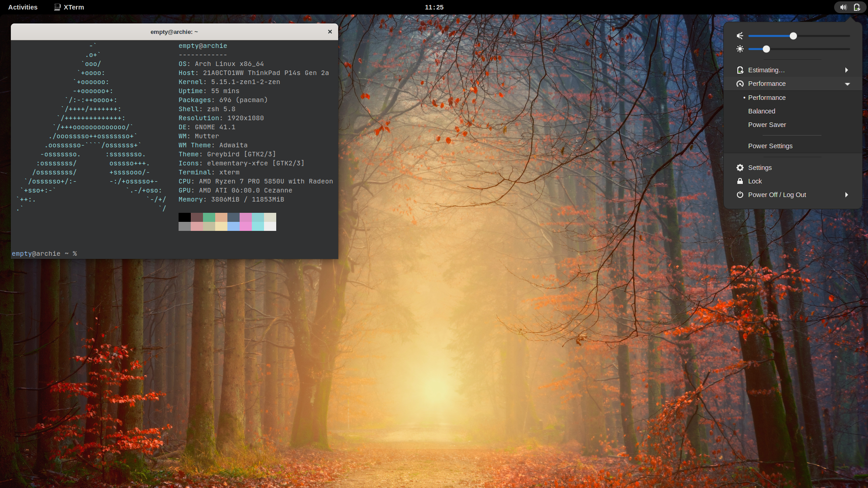Select the Performance power mode option
The height and width of the screenshot is (488, 868).
(793, 98)
